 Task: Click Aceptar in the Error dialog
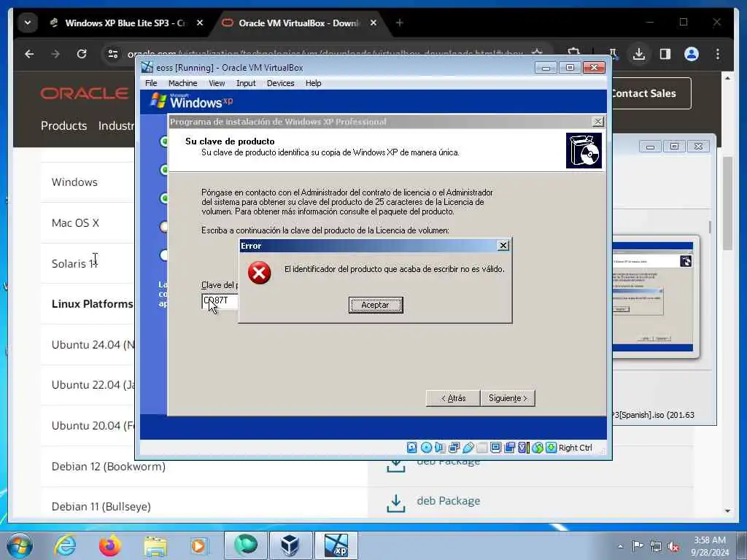coord(376,305)
